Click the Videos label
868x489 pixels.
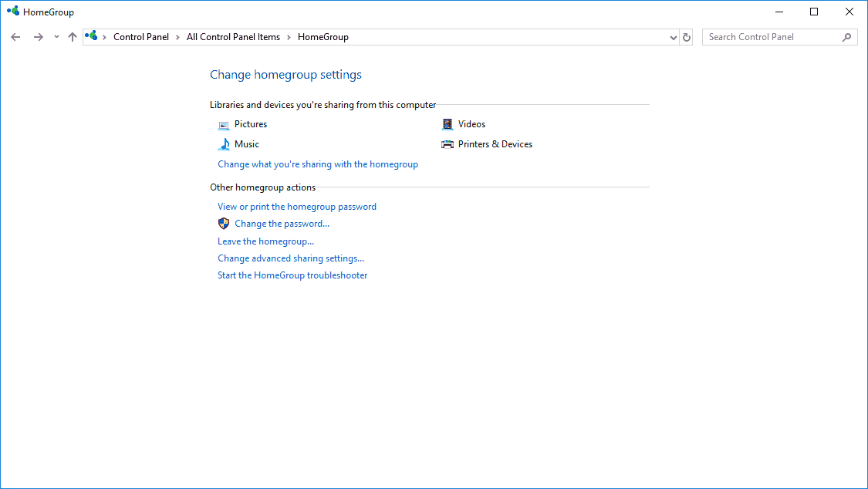click(471, 124)
